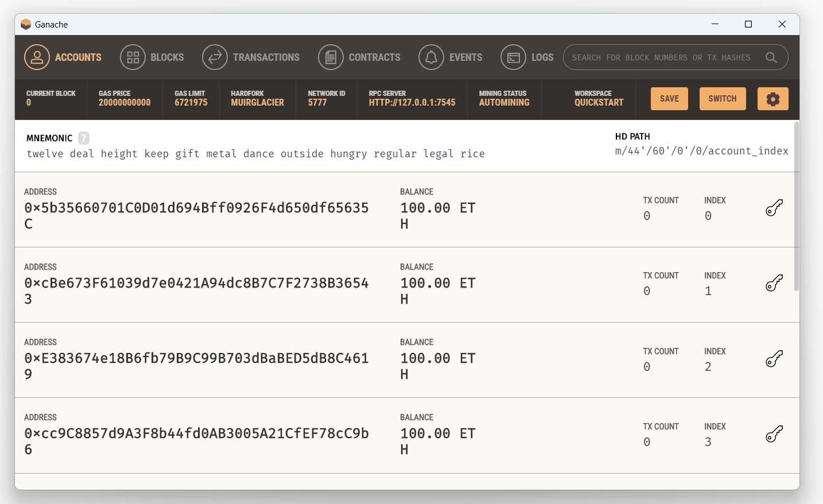Show private key for account index 3
The image size is (823, 504).
(x=774, y=434)
